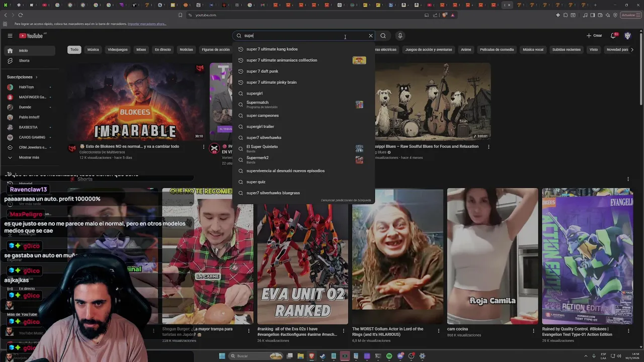Screen dimensions: 644x362
Task: Open 'Inicio' in the sidebar
Action: point(30,51)
